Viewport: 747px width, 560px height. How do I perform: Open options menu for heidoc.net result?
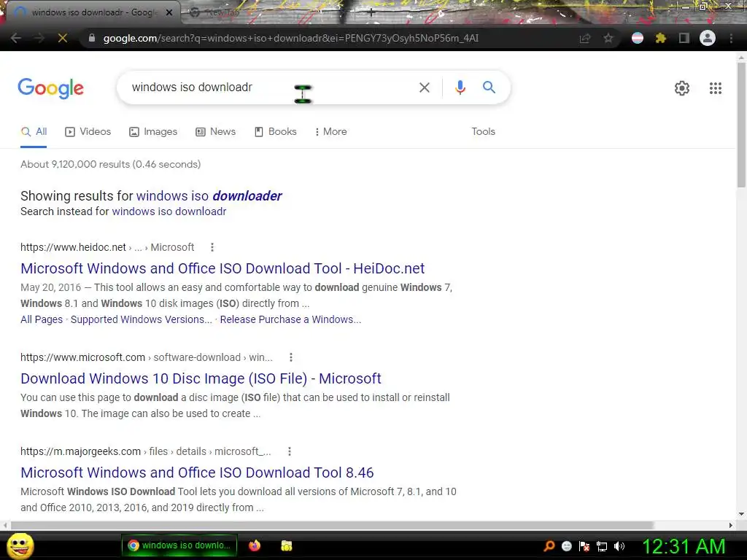(x=212, y=247)
